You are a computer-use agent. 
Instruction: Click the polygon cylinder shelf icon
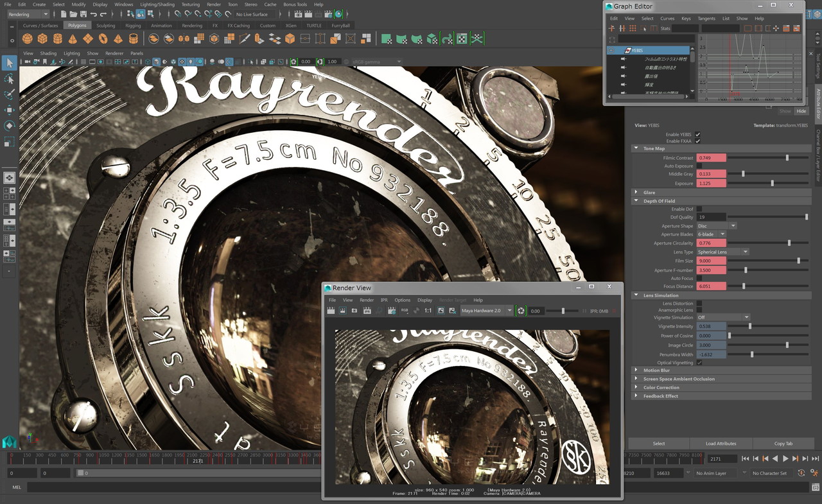pos(57,39)
